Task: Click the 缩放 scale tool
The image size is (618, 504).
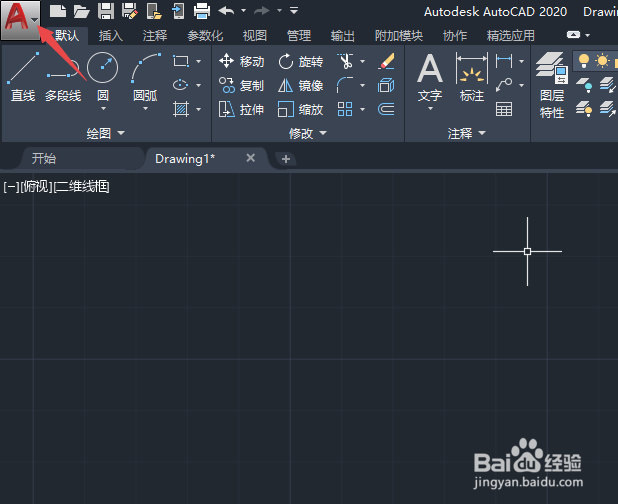Action: pyautogui.click(x=301, y=110)
